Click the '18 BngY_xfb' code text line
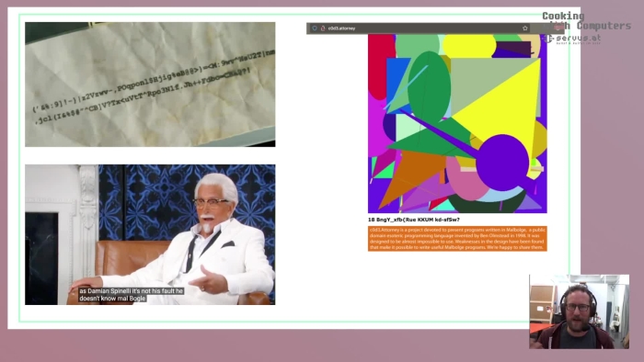This screenshot has width=644, height=362. point(414,220)
